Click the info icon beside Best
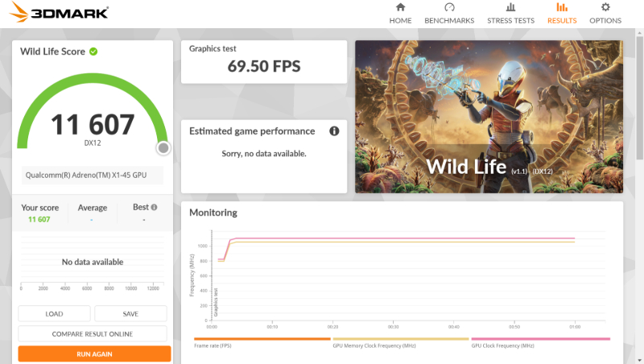 (x=154, y=207)
